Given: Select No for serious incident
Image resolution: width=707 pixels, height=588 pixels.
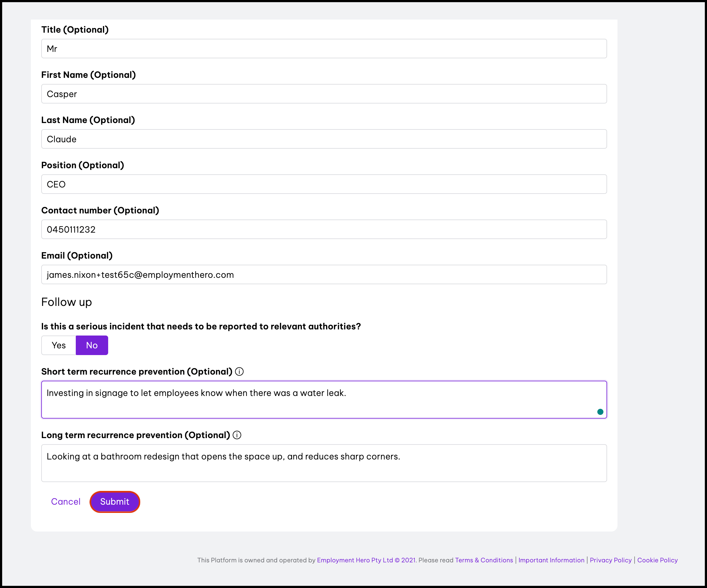Looking at the screenshot, I should (x=92, y=345).
